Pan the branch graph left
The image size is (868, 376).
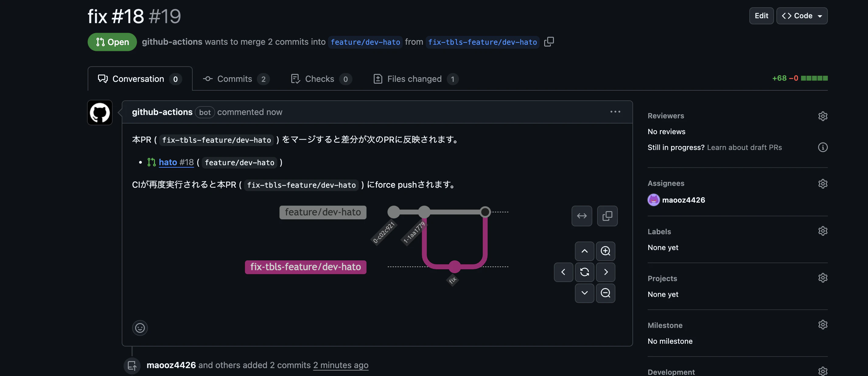click(x=563, y=272)
